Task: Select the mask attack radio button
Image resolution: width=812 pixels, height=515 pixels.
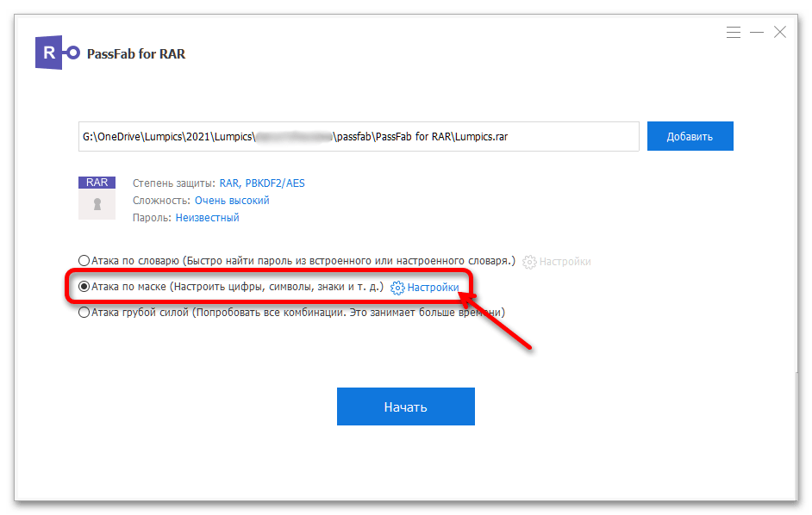Action: (x=84, y=286)
